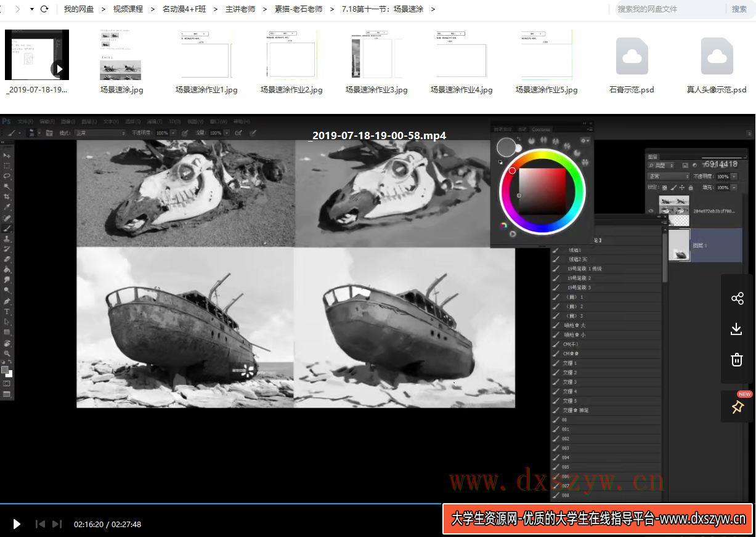
Task: Open the layer blend mode dropdown
Action: coord(669,176)
